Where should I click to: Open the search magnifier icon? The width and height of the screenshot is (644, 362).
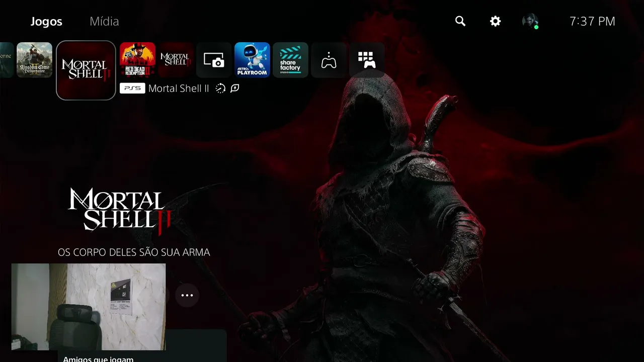pos(460,21)
